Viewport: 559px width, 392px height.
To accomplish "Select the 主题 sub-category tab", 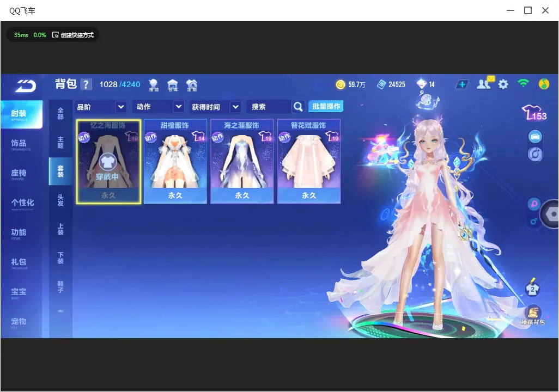I will point(60,142).
